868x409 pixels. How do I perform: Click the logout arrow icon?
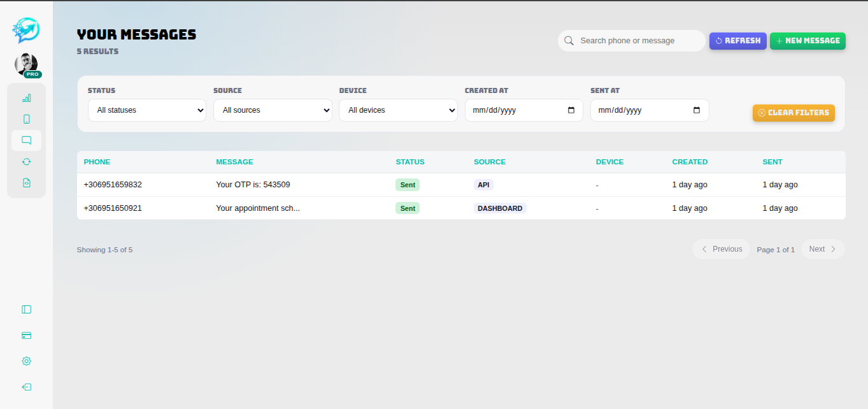pos(26,387)
